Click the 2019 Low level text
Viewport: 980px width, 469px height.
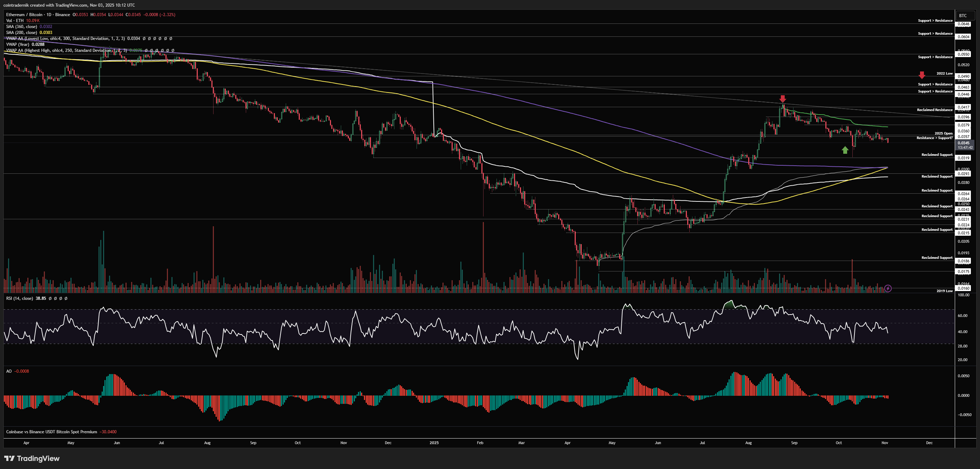944,291
